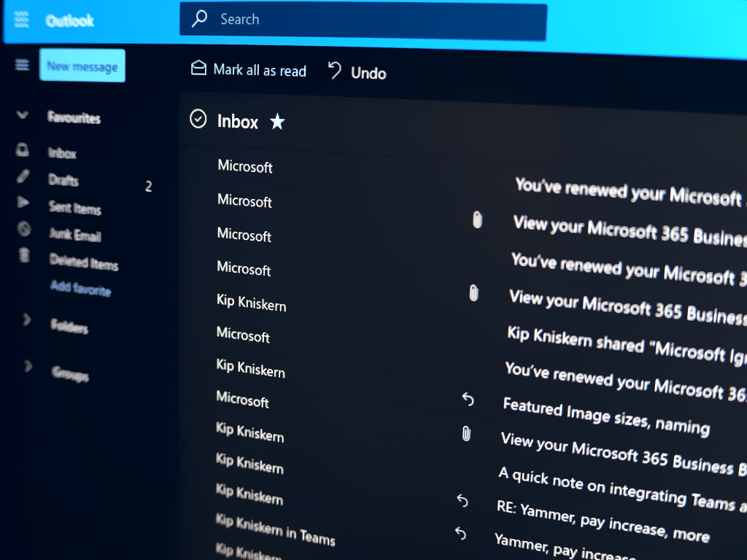The width and height of the screenshot is (747, 560).
Task: Open "Featured Image sizes, naming" email
Action: pos(606,416)
